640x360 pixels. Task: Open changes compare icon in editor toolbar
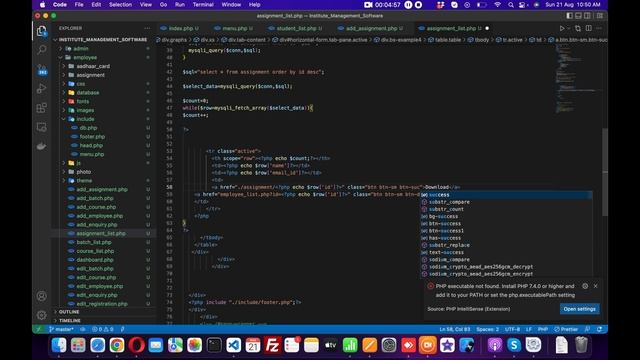[x=578, y=28]
